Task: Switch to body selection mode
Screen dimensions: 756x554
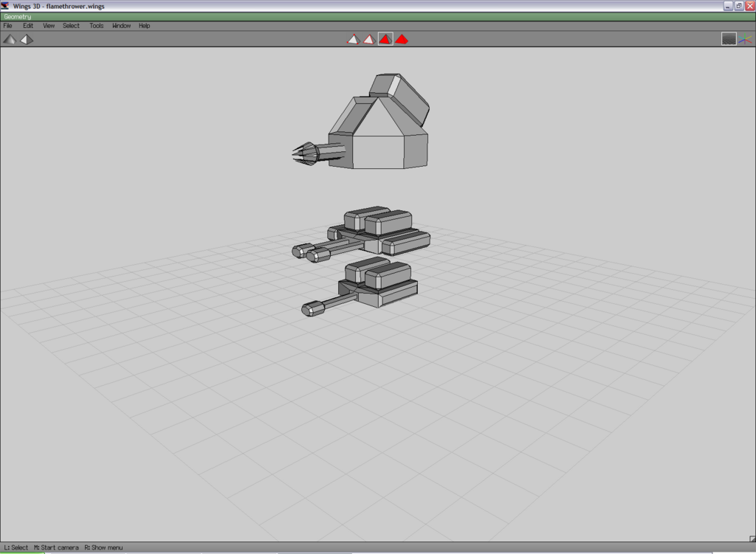Action: [x=402, y=39]
